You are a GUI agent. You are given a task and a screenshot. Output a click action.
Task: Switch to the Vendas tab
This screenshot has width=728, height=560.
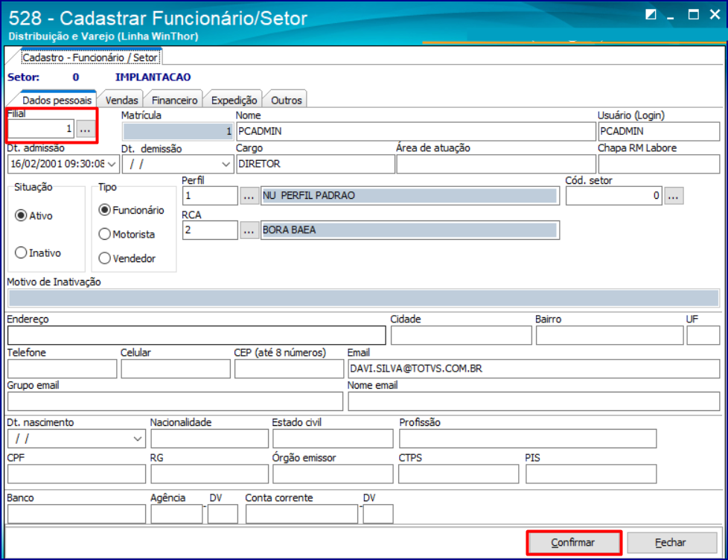121,101
